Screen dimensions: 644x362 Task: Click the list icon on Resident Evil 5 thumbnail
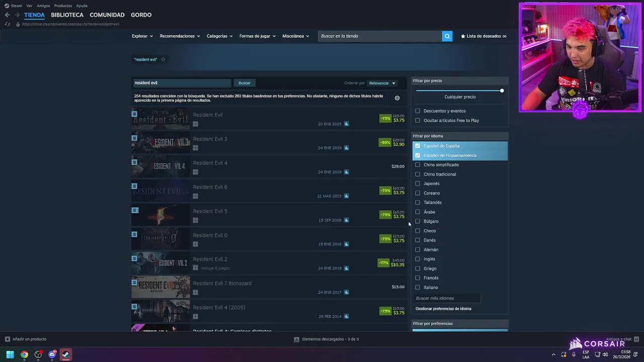tap(134, 210)
